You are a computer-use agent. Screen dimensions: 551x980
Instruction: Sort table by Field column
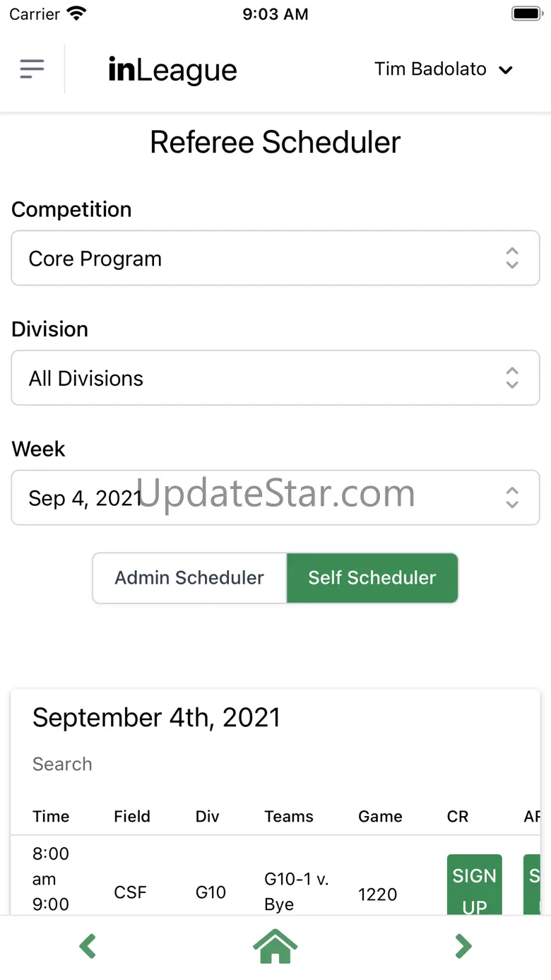pos(132,816)
